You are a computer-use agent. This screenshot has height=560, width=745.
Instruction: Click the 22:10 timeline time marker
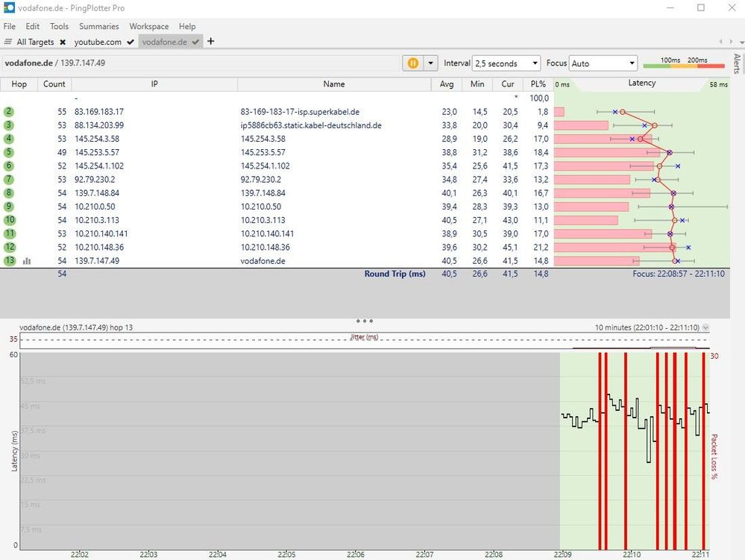pyautogui.click(x=632, y=554)
